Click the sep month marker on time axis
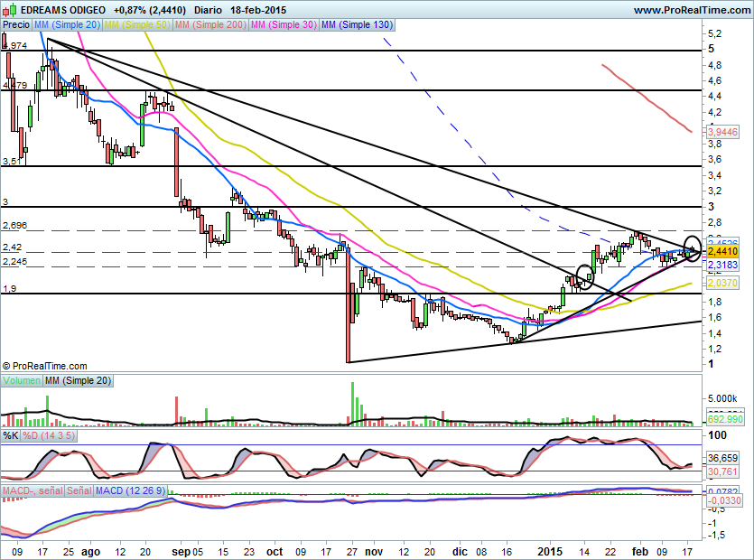Screen dimensions: 754x560 click(181, 552)
